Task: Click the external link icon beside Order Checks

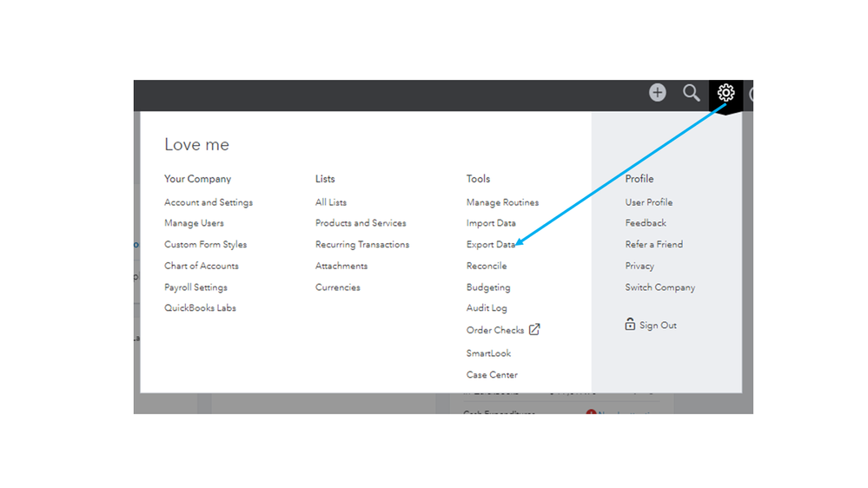Action: pyautogui.click(x=534, y=330)
